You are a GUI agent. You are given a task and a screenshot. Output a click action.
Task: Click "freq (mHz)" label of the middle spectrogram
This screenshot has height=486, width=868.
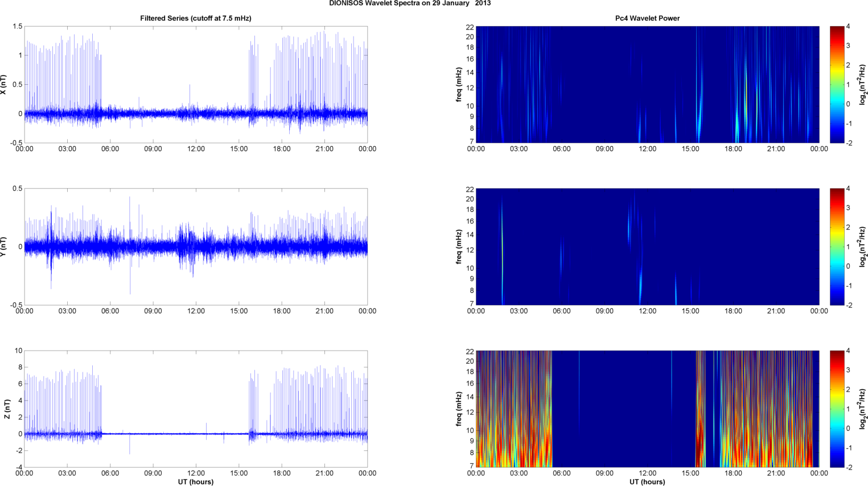pos(459,247)
